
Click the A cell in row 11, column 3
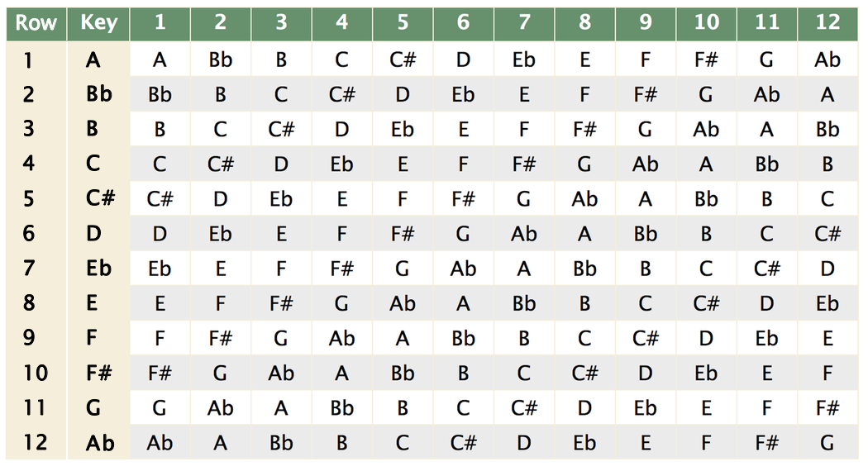pos(281,408)
